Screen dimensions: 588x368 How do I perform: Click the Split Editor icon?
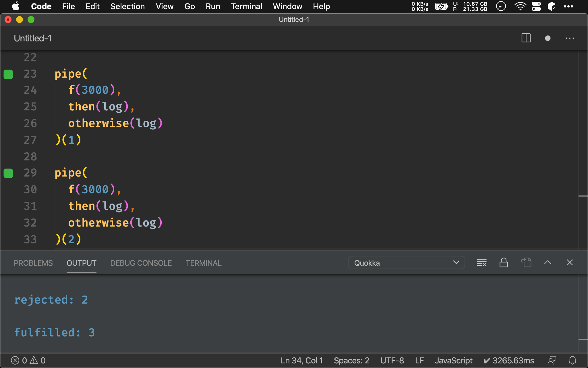[526, 38]
